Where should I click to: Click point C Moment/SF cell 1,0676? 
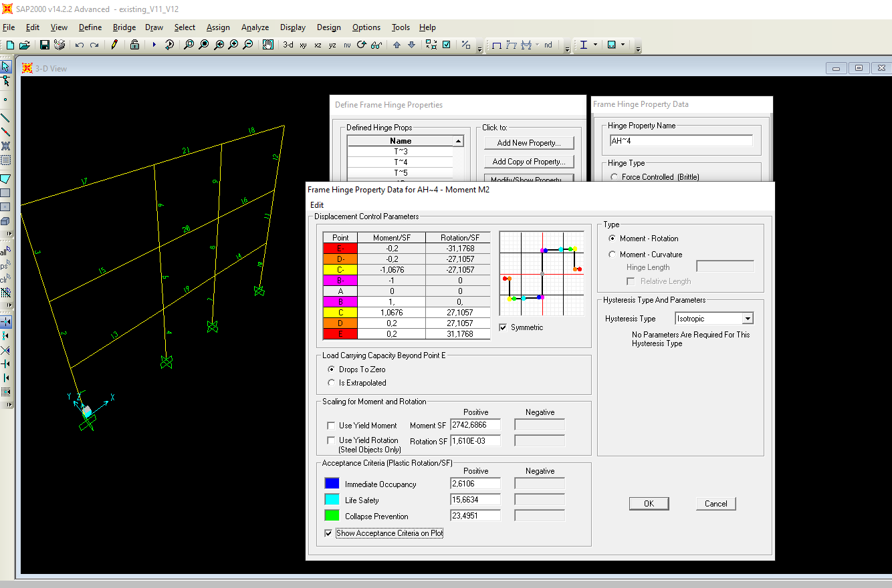pyautogui.click(x=391, y=312)
